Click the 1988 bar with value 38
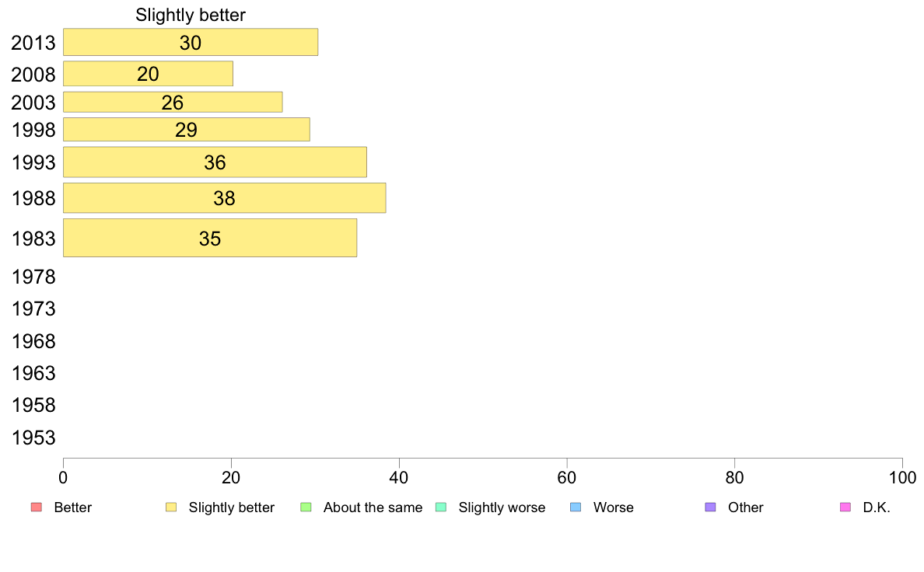 pyautogui.click(x=224, y=198)
